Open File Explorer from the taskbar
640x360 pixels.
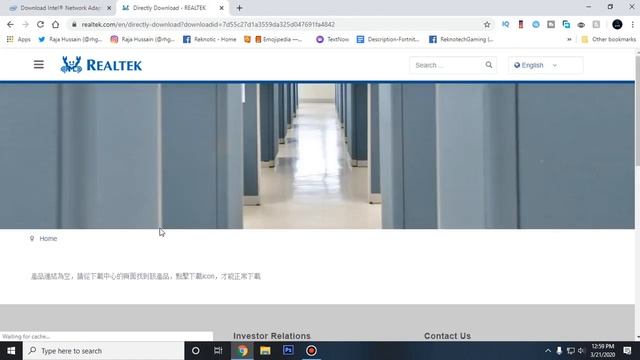265,351
